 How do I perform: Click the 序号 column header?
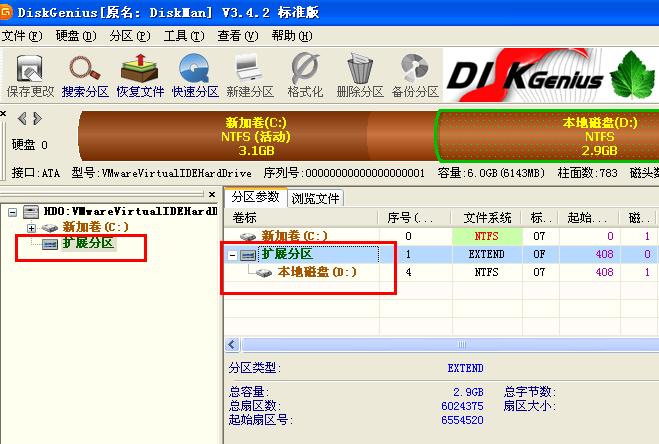coord(416,218)
